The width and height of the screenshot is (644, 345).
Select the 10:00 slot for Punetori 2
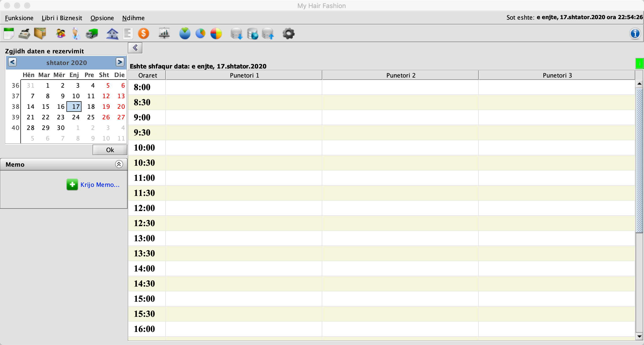pyautogui.click(x=400, y=148)
